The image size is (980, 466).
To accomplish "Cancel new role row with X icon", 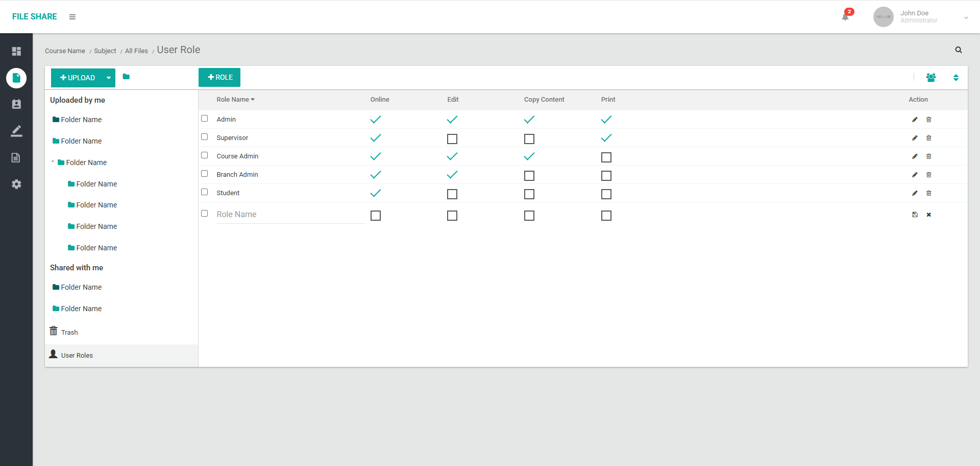I will coord(928,215).
